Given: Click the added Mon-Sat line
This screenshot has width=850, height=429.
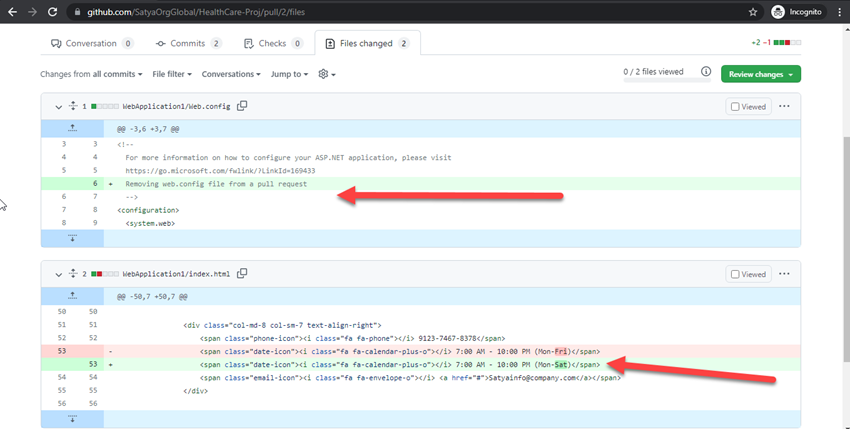Looking at the screenshot, I should click(421, 364).
